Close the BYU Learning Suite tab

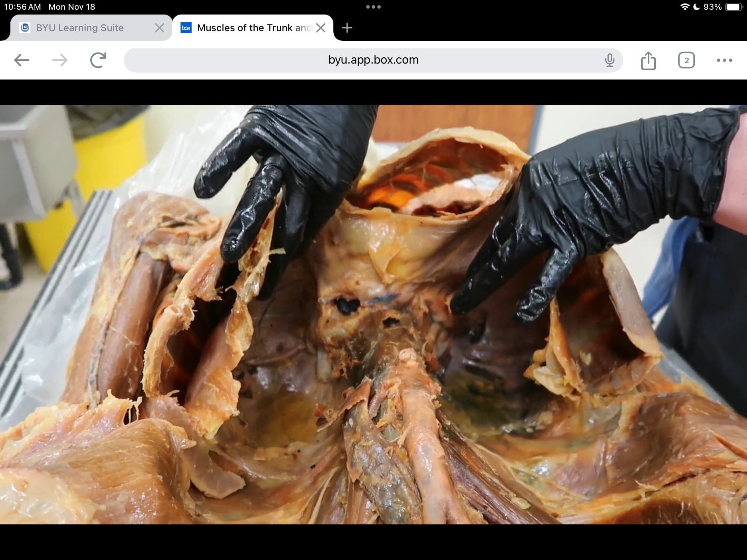point(159,28)
